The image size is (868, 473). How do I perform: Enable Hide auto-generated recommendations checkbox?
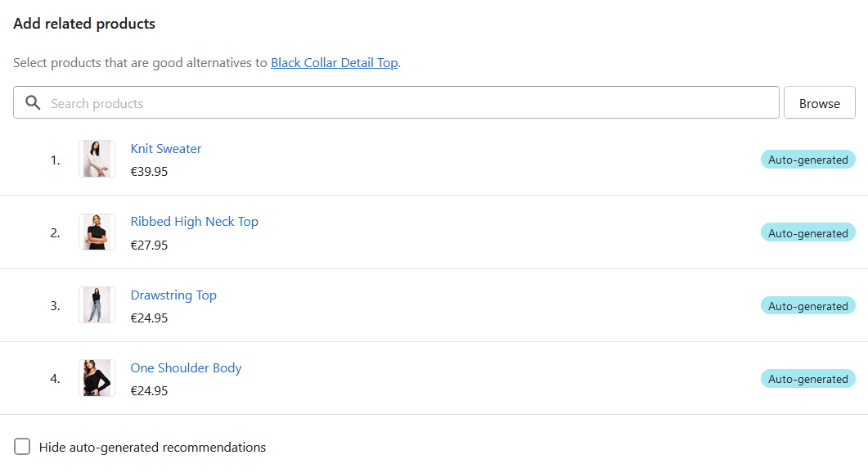tap(22, 447)
